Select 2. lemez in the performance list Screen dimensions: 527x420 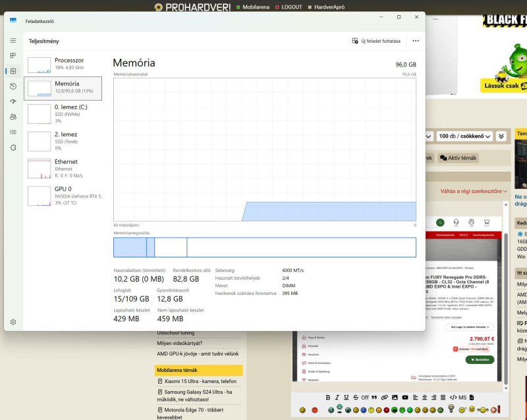[x=63, y=141]
